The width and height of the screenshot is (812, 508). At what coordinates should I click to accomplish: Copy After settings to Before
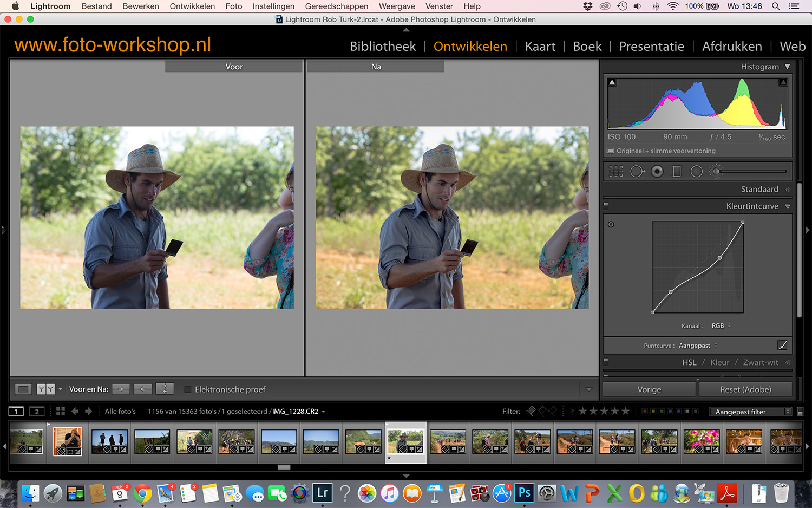(143, 389)
